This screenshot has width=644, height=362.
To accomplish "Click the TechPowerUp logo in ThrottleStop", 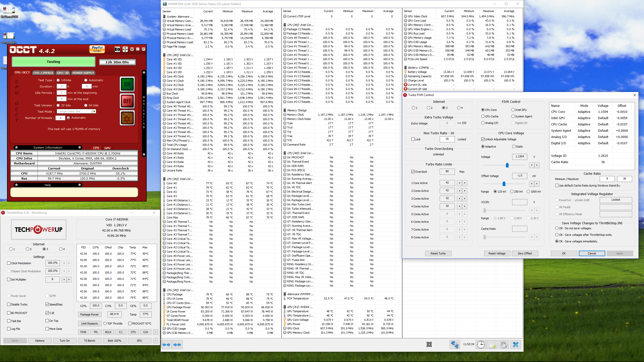I will 39,230.
